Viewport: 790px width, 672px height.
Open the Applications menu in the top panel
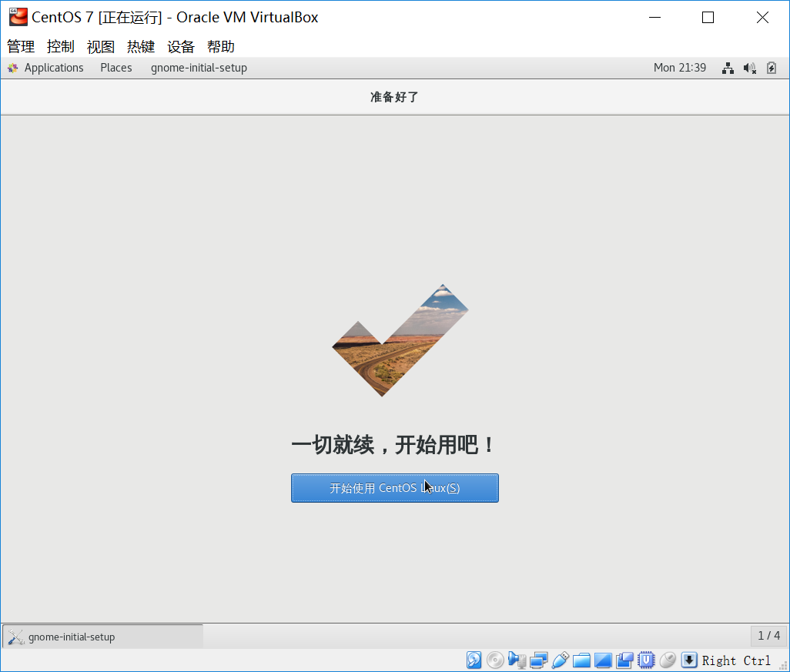[x=53, y=68]
